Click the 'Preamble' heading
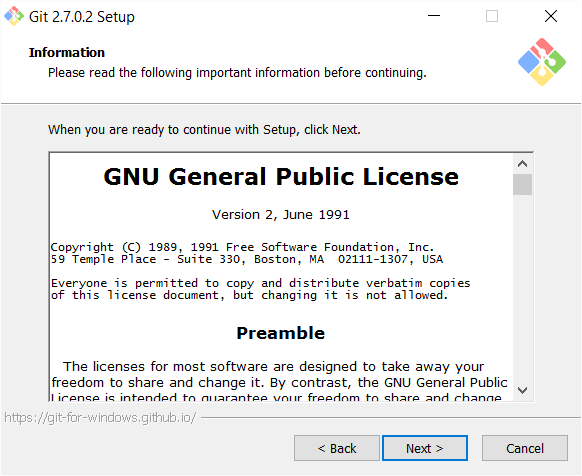582x476 pixels. pos(281,333)
